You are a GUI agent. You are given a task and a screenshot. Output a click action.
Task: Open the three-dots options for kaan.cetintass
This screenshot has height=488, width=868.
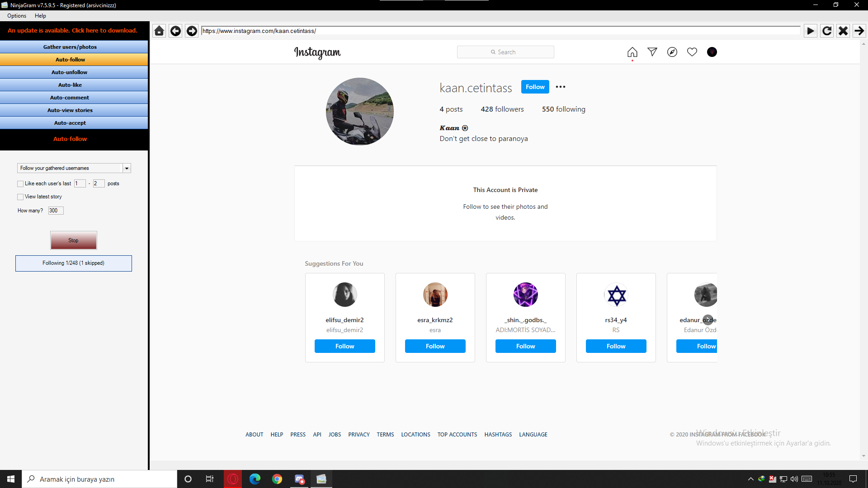(x=560, y=87)
